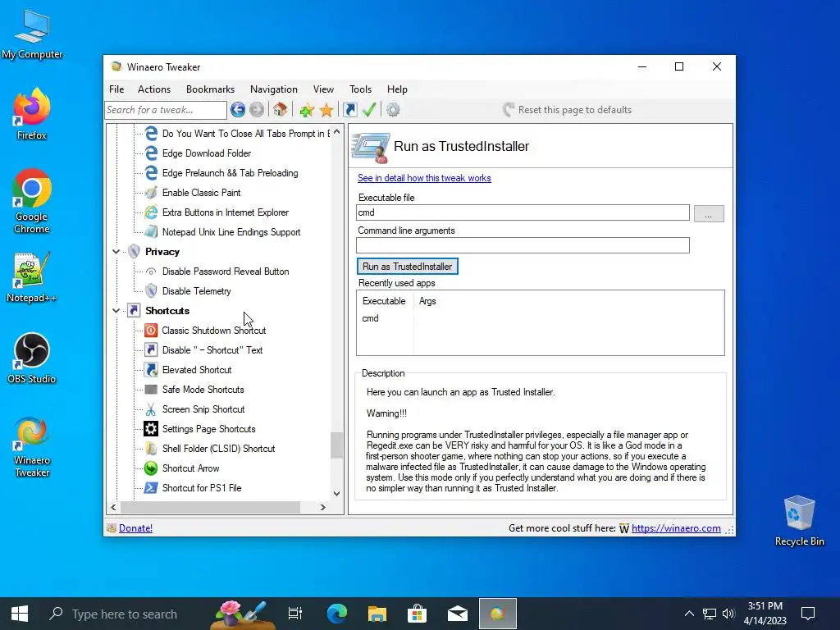Open the Bookmarks menu
The width and height of the screenshot is (840, 630).
(210, 89)
